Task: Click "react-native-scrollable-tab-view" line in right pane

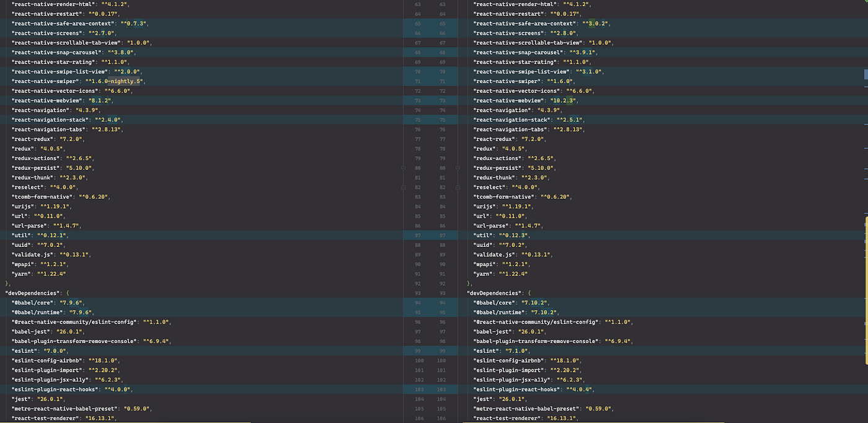Action: [x=544, y=43]
